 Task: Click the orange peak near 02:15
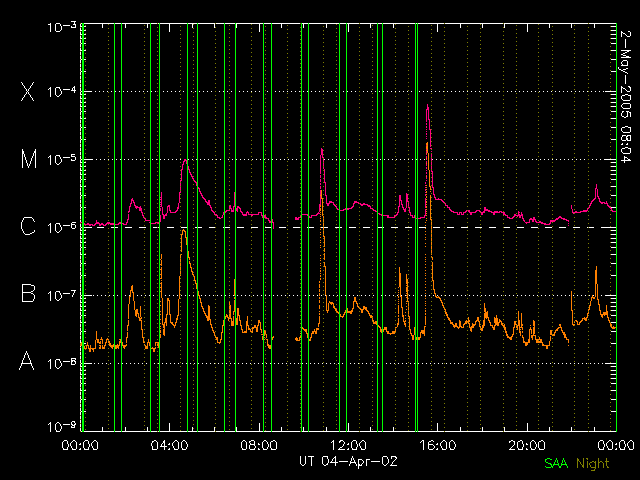[132, 287]
